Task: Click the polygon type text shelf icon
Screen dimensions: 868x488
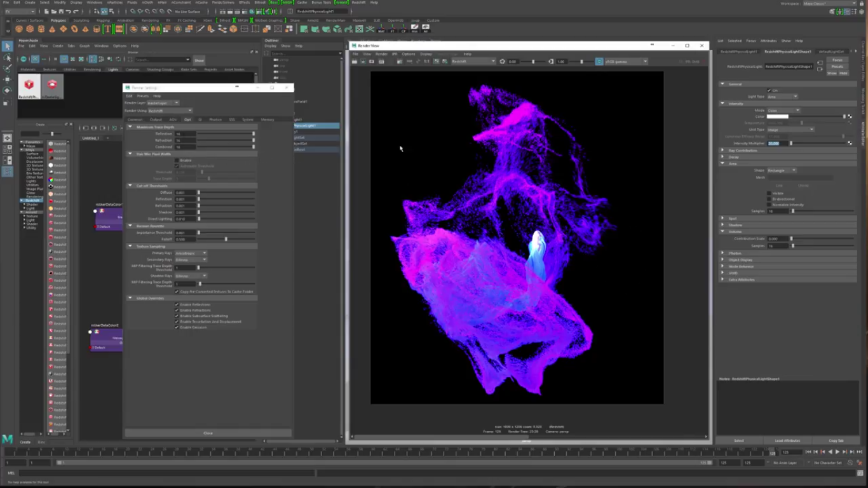Action: pos(107,29)
